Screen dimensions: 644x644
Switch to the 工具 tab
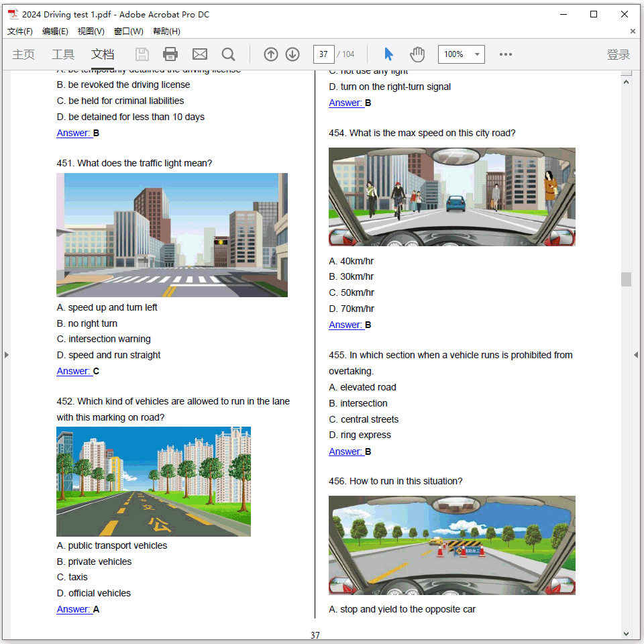point(63,54)
